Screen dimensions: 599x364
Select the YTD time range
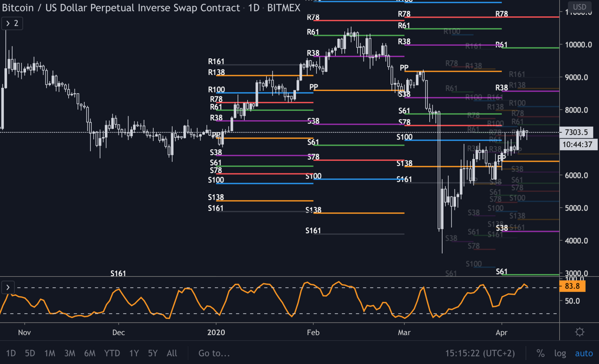112,353
